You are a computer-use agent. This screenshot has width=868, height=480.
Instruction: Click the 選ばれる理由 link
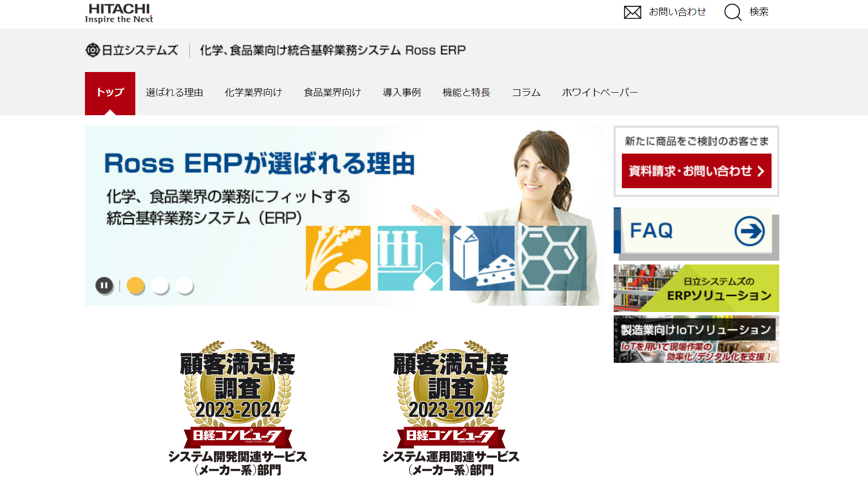tap(175, 93)
